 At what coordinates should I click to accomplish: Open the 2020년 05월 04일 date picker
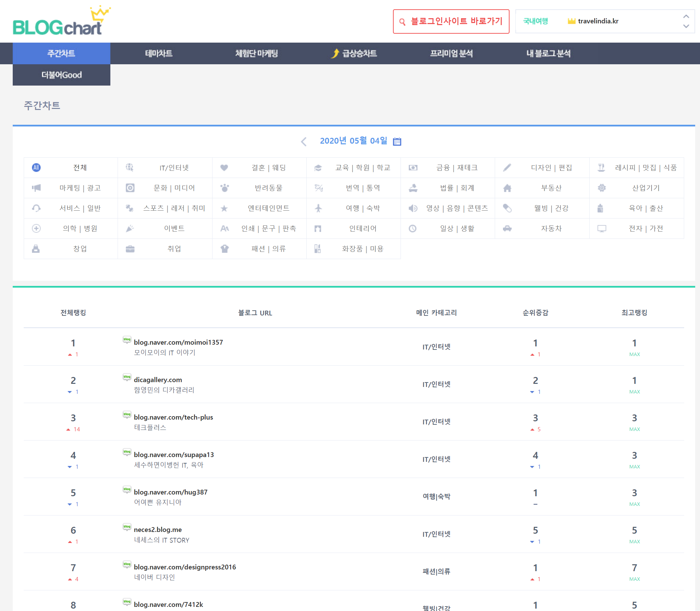[x=353, y=141]
